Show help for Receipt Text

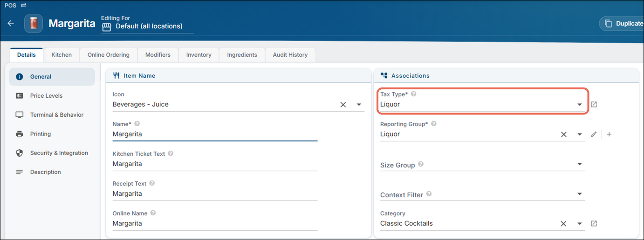152,183
